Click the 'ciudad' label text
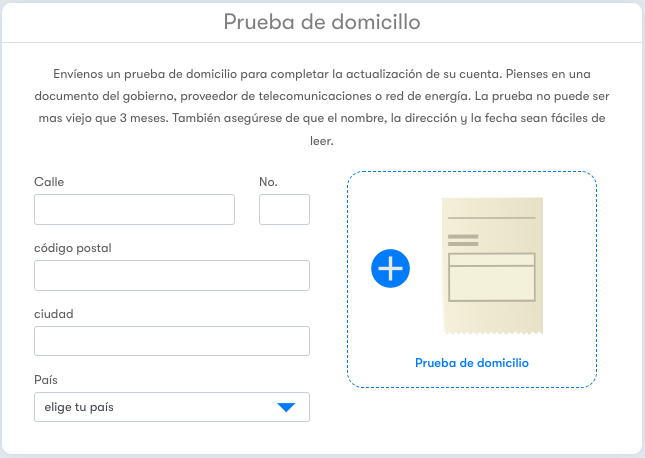Screen dimensions: 645x458 coord(54,314)
